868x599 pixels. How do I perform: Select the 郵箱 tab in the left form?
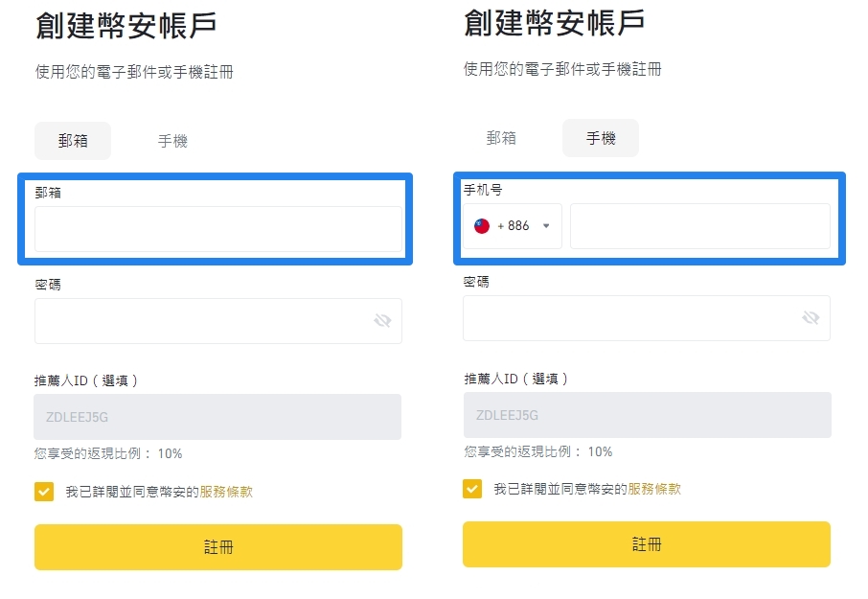click(73, 141)
